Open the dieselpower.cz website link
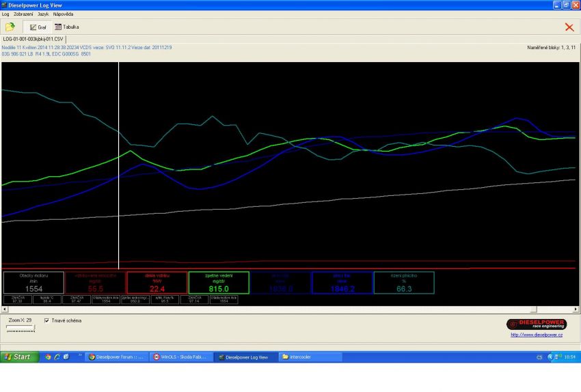The width and height of the screenshot is (581, 392). [537, 335]
